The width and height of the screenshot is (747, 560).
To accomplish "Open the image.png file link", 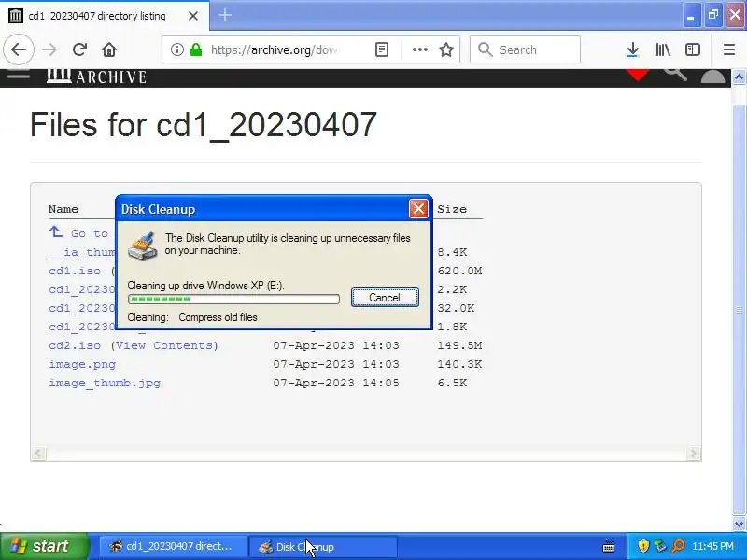I will (82, 364).
